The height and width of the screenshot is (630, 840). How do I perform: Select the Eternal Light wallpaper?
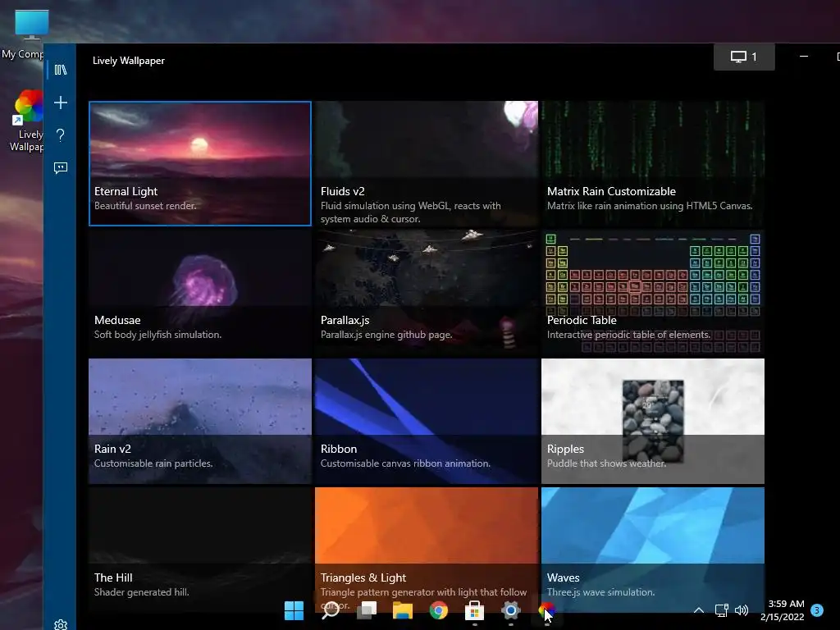tap(200, 163)
